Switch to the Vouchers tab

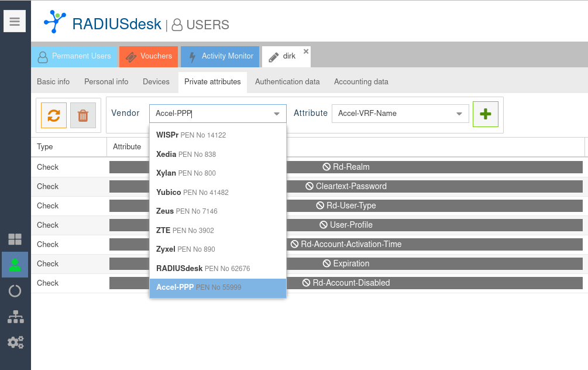[x=149, y=56]
